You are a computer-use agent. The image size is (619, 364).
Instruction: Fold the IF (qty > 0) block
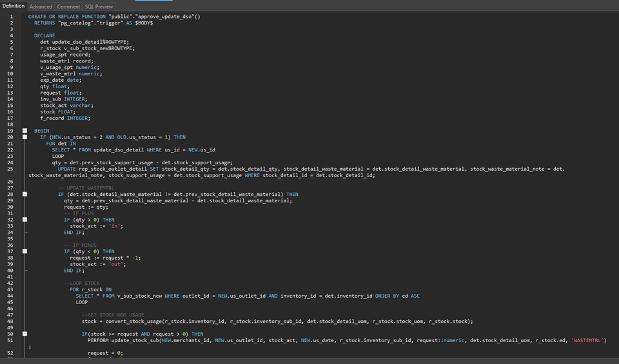click(25, 220)
